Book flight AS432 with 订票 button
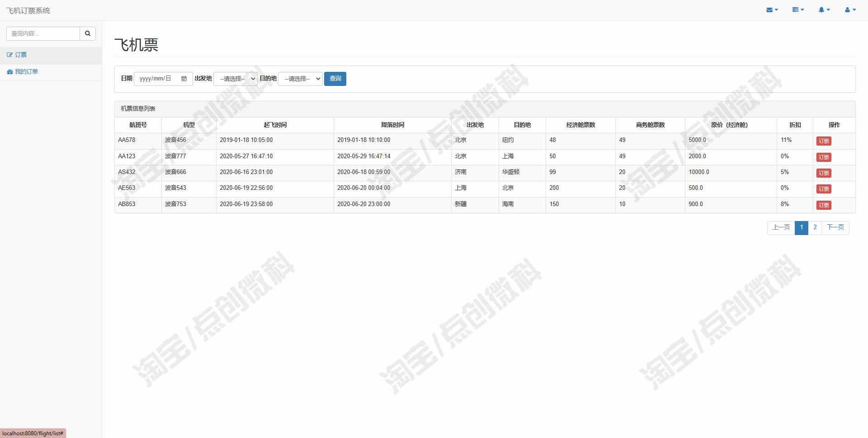Screen dimensions: 868x438 824,173
